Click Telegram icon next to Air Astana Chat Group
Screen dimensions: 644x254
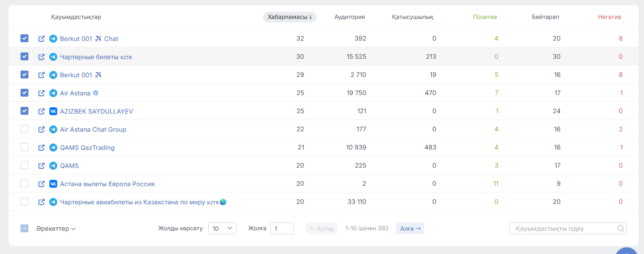[x=53, y=129]
